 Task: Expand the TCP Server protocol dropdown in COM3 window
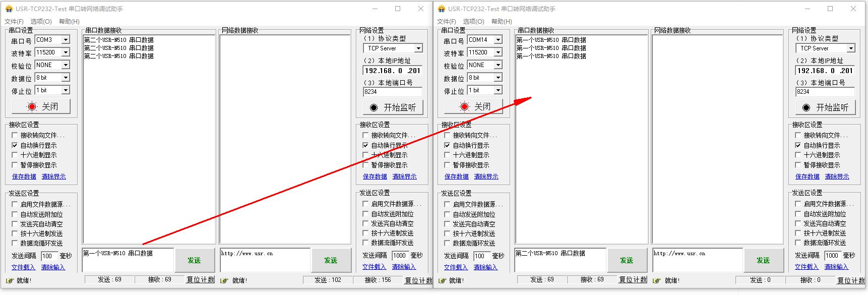pos(418,48)
